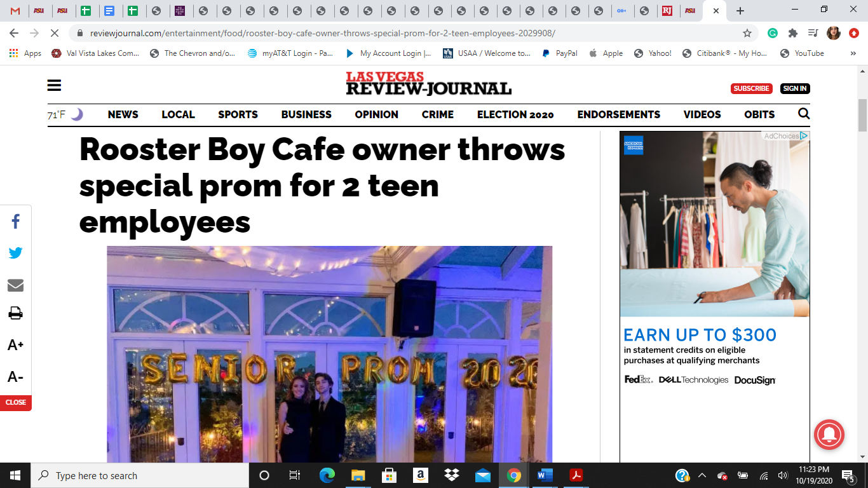
Task: Expand hidden bookmarks overflow chevron
Action: (853, 53)
